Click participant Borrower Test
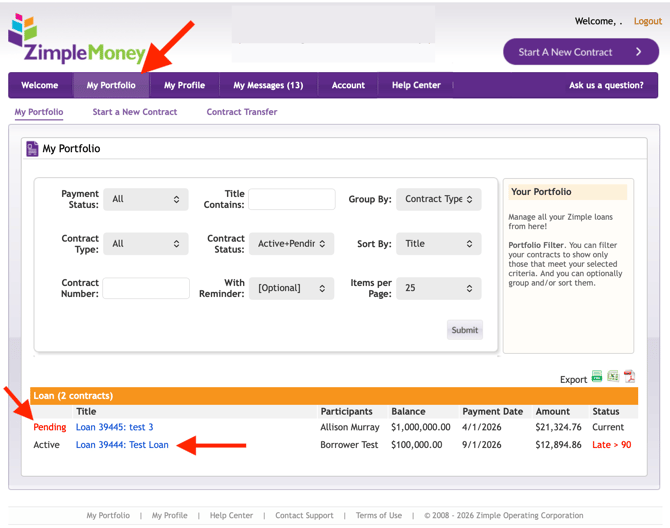 point(349,445)
